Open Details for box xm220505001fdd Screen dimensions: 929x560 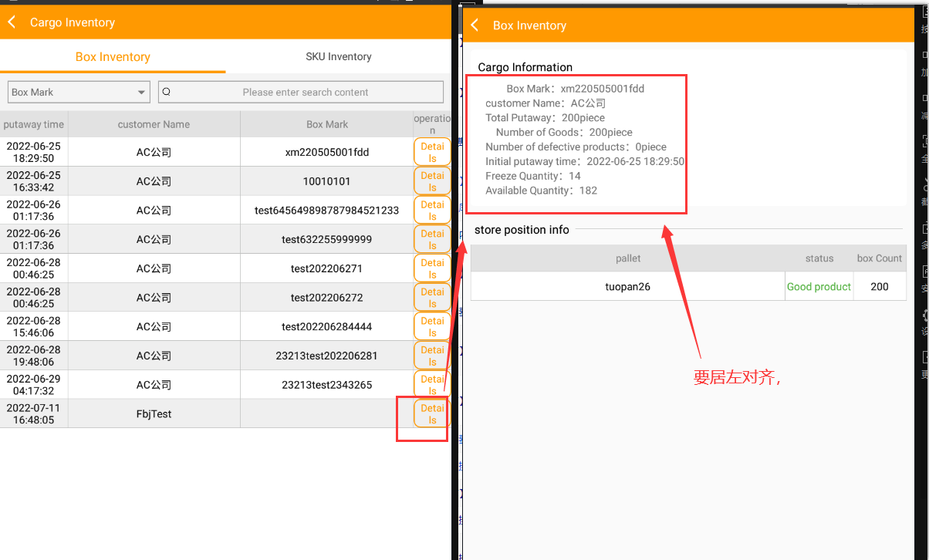click(x=432, y=152)
